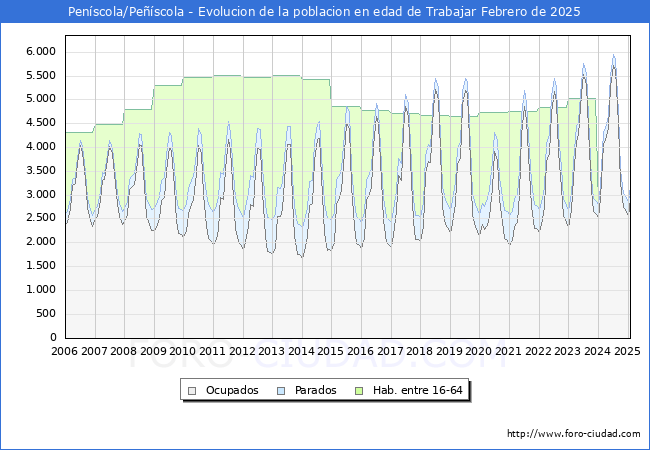The width and height of the screenshot is (650, 450).
Task: Click the chart title text
Action: [x=324, y=12]
